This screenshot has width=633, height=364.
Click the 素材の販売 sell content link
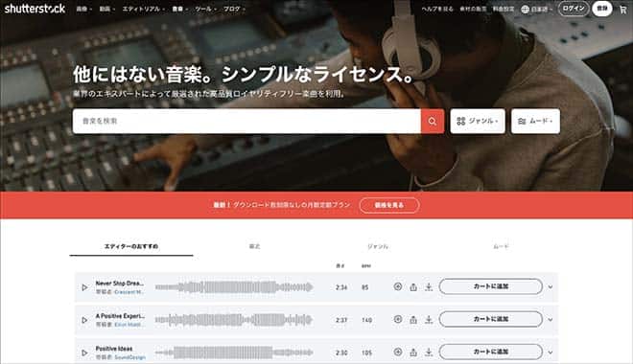pyautogui.click(x=473, y=9)
